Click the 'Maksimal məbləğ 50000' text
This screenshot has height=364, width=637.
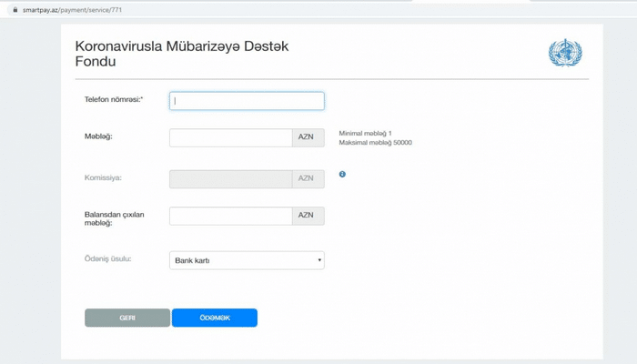[375, 143]
